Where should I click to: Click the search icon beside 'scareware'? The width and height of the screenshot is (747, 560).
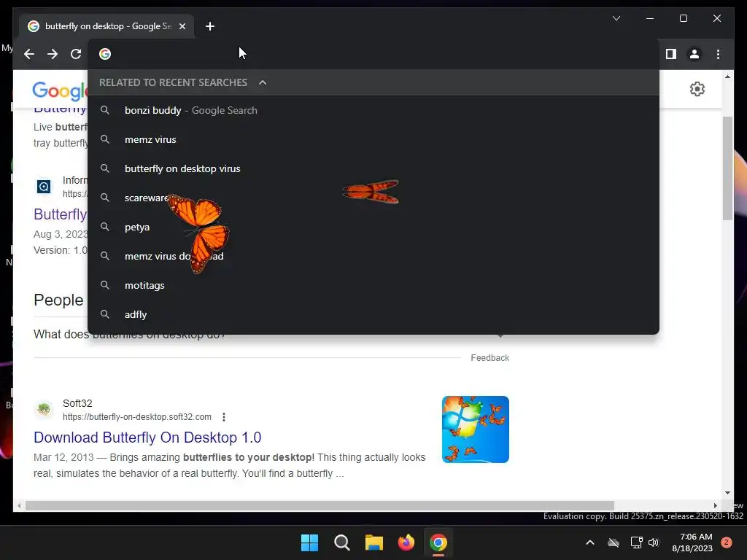(x=105, y=198)
